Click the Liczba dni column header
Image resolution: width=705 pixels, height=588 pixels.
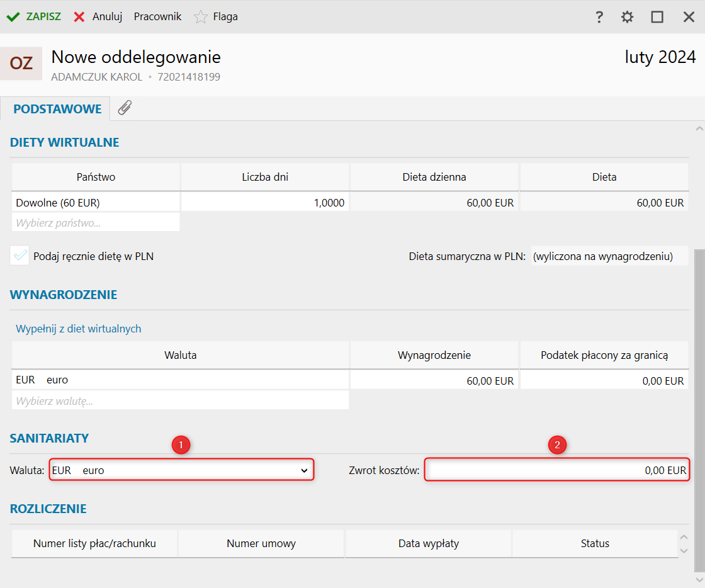point(265,177)
